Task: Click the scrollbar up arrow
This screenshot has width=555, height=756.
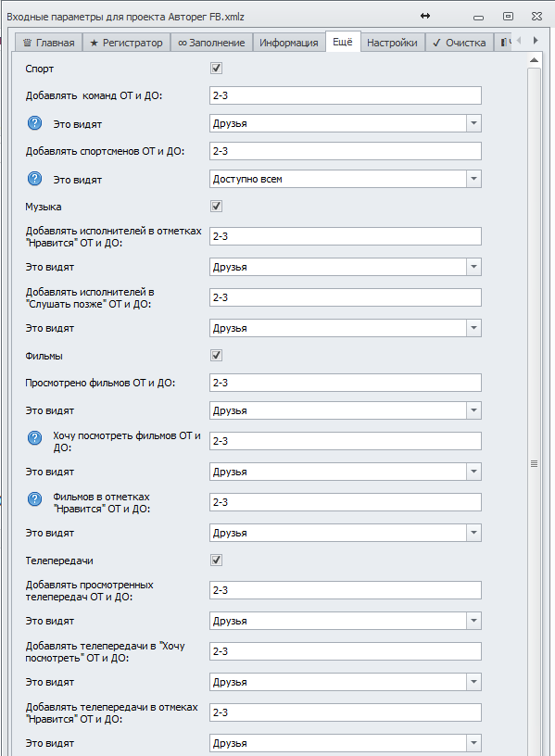Action: coord(534,60)
